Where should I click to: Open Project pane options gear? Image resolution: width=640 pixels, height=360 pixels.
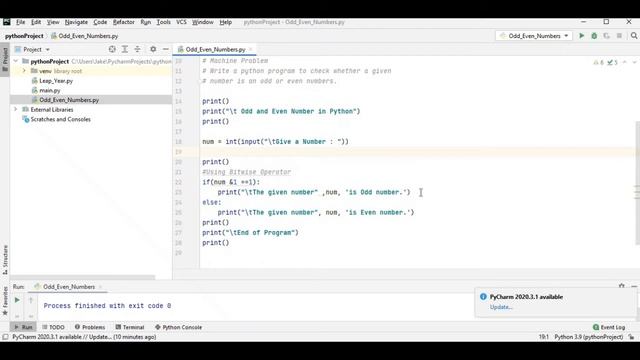(153, 49)
